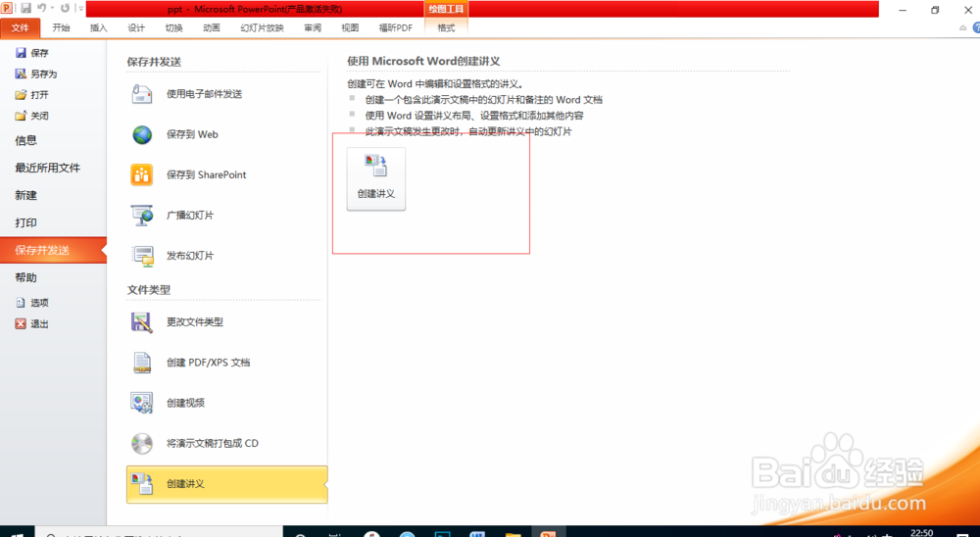
Task: Select the highlighted 保存并发送 page
Action: coord(53,250)
